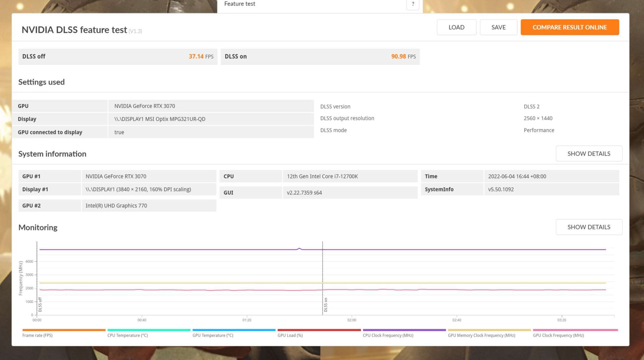The width and height of the screenshot is (644, 360).
Task: Select the 12th Gen Intel Core i7-12700K value
Action: [322, 176]
